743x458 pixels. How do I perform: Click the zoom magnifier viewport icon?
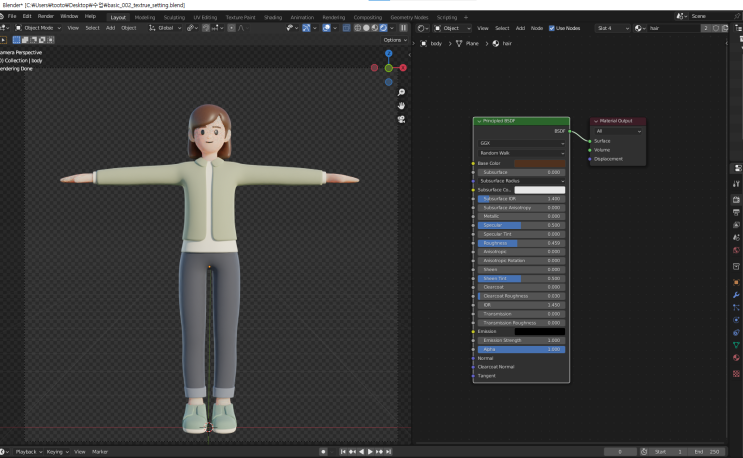(x=401, y=92)
